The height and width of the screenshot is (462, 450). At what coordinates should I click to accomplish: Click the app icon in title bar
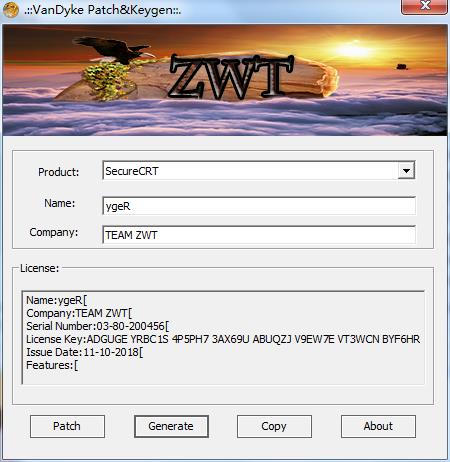point(10,9)
